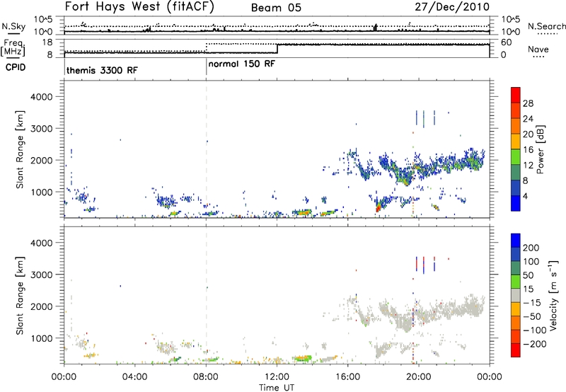566x392 pixels.
Task: Click the 'themis 3300 RF' mode label
Action: [x=102, y=70]
